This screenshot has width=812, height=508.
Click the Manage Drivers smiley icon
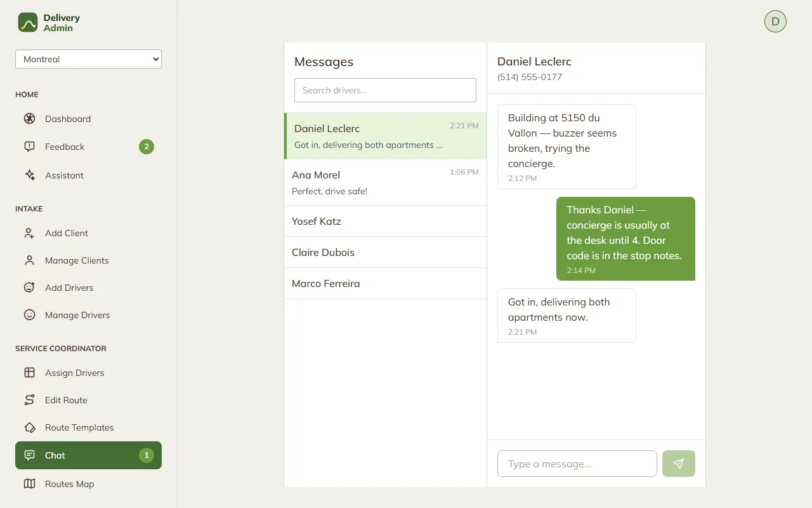[x=29, y=315]
